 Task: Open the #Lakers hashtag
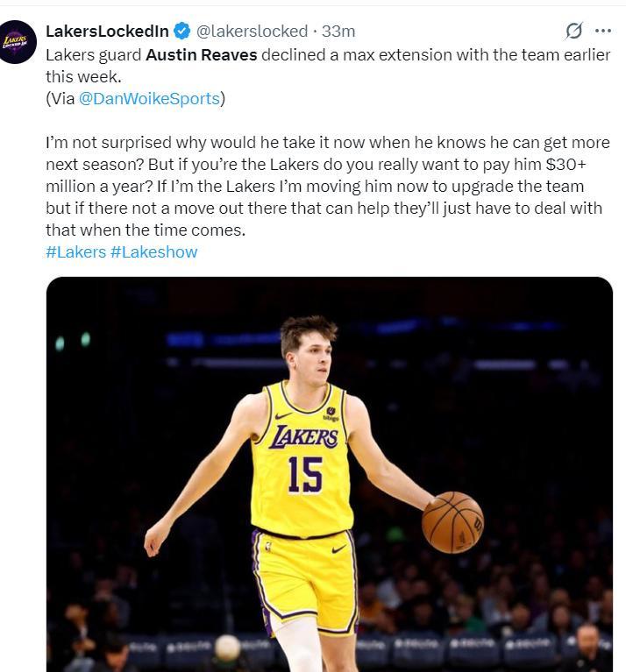pos(75,252)
